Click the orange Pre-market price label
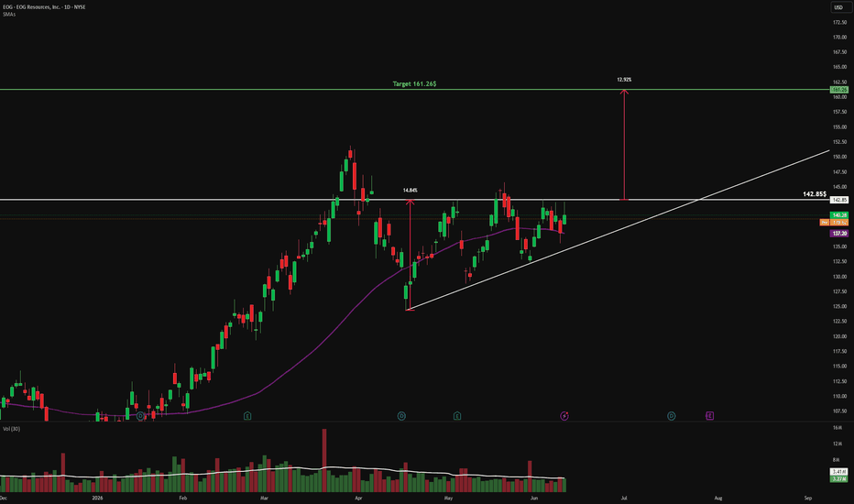The height and width of the screenshot is (504, 854). point(834,223)
